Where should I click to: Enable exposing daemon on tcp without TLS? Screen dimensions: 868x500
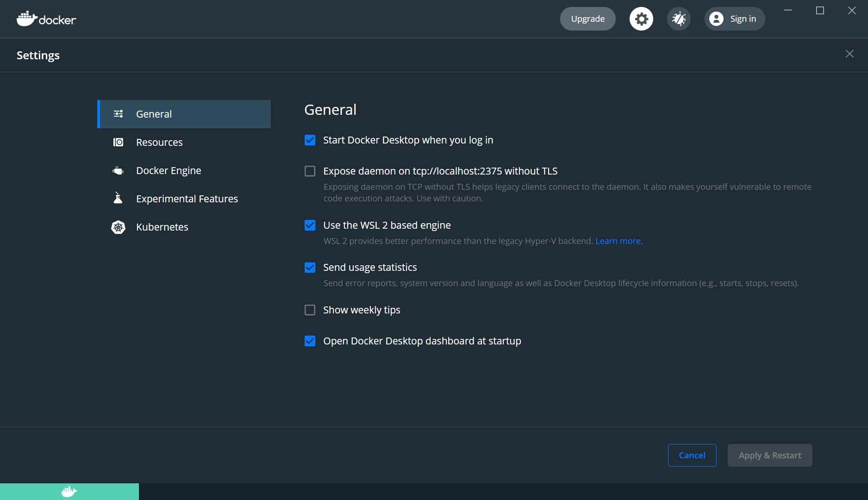310,171
